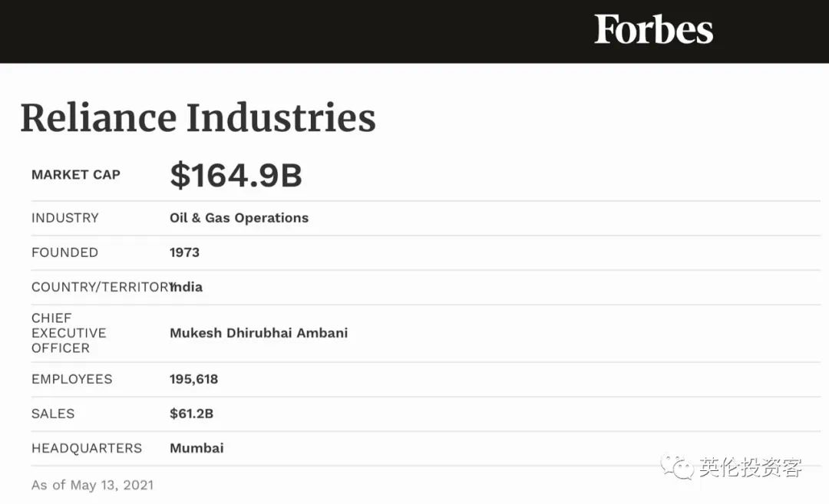Open the India country link
The image size is (829, 504).
(x=188, y=287)
